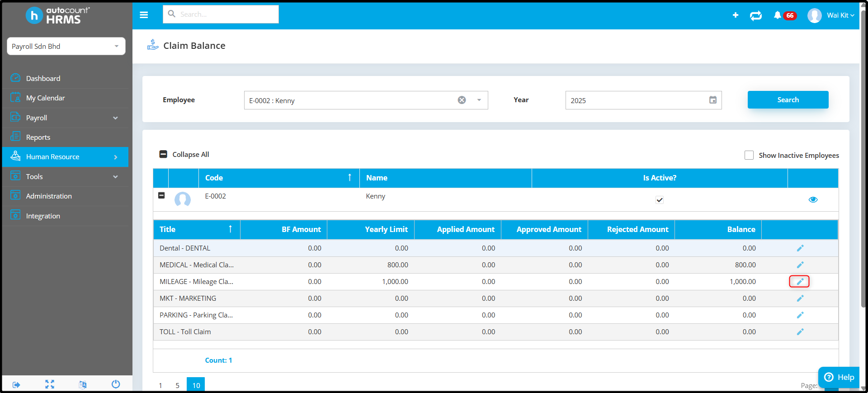Viewport: 868px width, 393px height.
Task: Click the top search box
Action: pyautogui.click(x=221, y=14)
